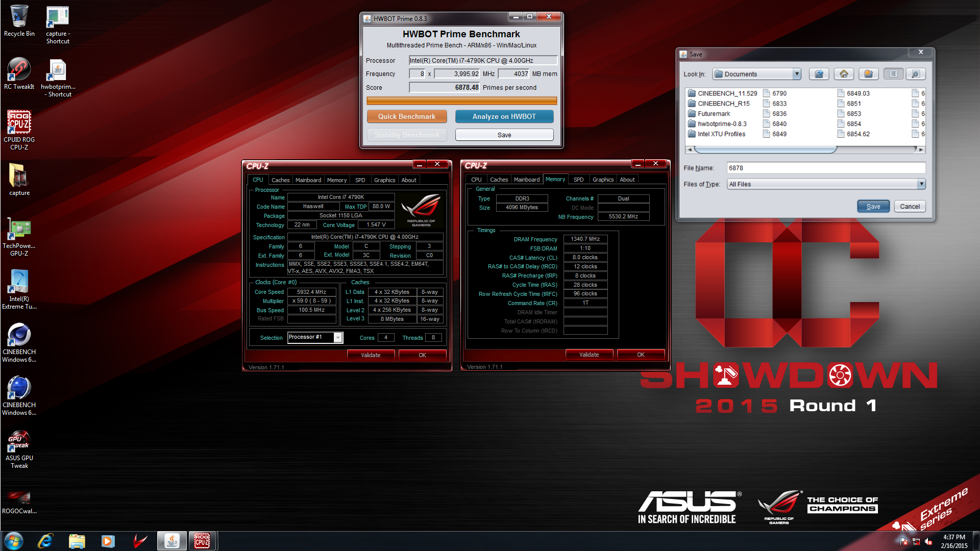Open hwbotprime-0.8.3 folder in list
Screen dimensions: 980x551
pos(717,124)
